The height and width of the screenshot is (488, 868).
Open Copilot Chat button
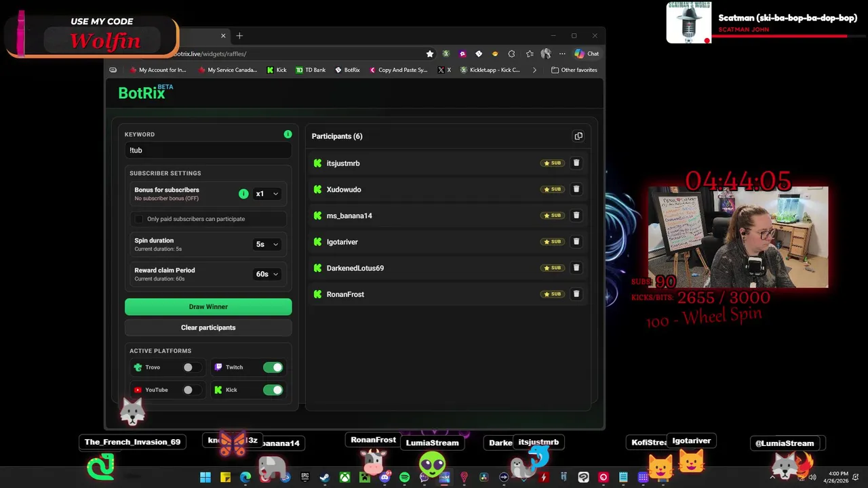tap(587, 54)
